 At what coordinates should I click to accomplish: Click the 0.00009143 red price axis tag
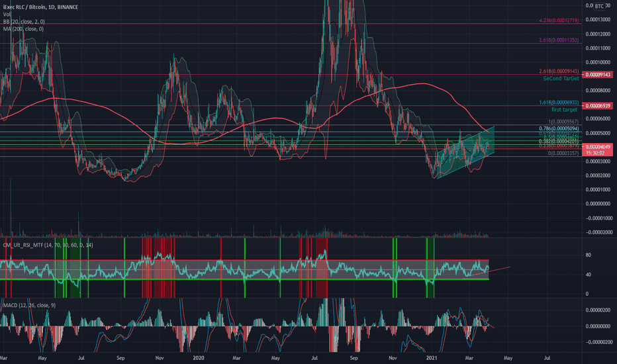point(597,75)
